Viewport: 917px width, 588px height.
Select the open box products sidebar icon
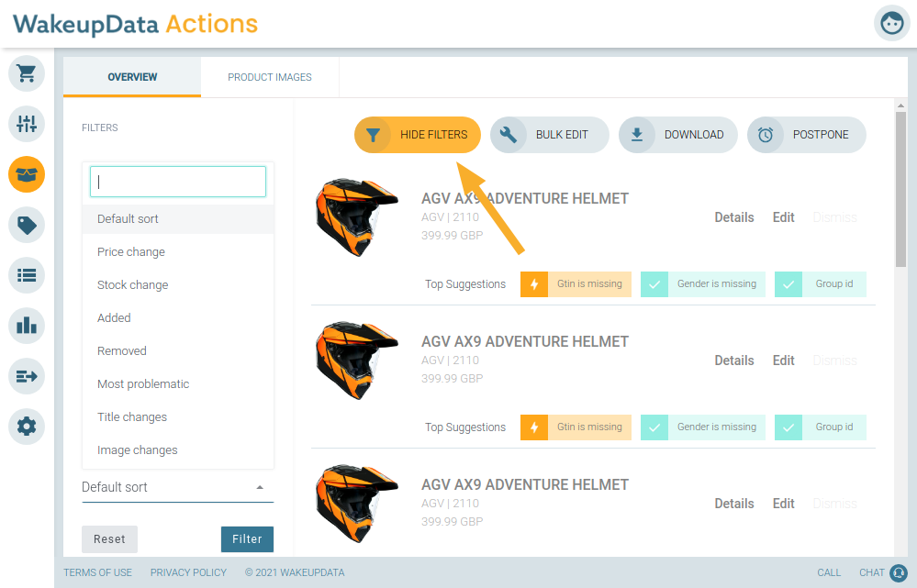[x=27, y=174]
